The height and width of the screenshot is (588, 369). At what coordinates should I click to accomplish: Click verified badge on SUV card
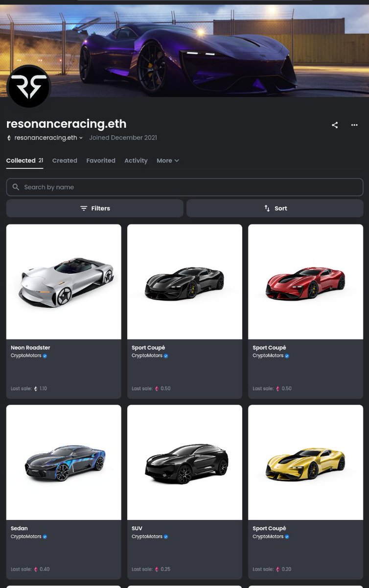pyautogui.click(x=166, y=537)
